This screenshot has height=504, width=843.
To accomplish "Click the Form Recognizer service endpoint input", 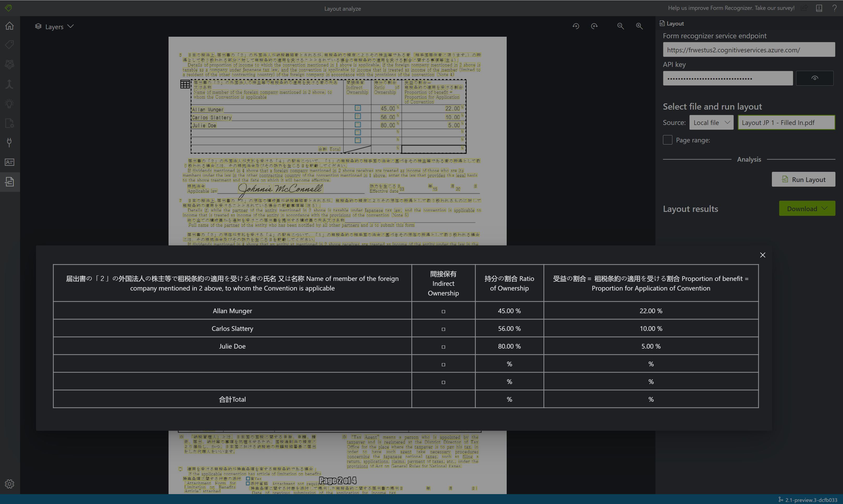I will (748, 49).
